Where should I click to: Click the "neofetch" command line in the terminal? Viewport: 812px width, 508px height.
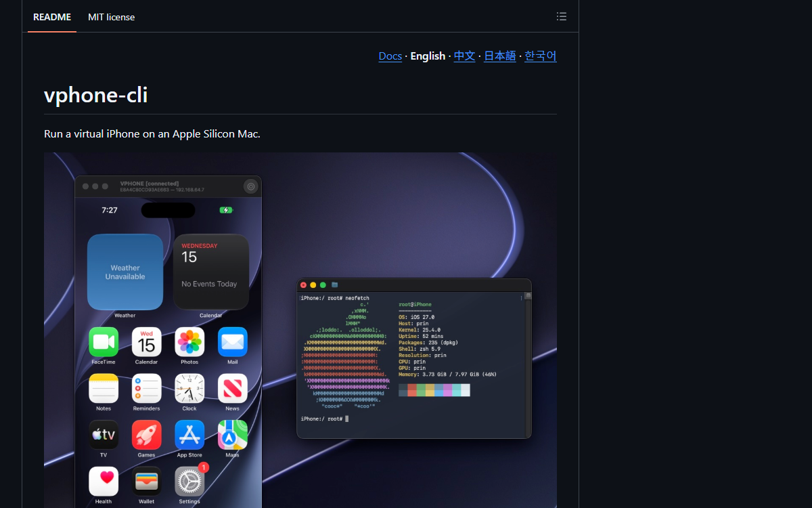coord(335,298)
